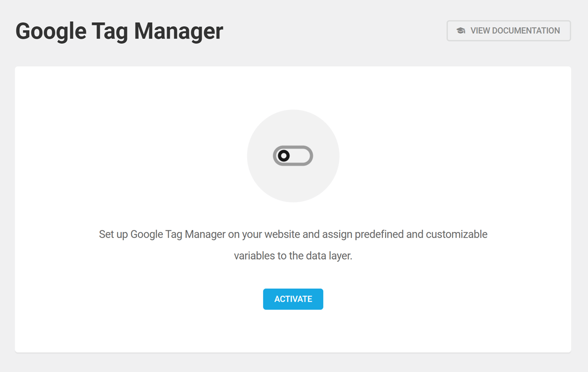This screenshot has width=588, height=372.
Task: Click the graduation cap documentation icon
Action: (461, 30)
